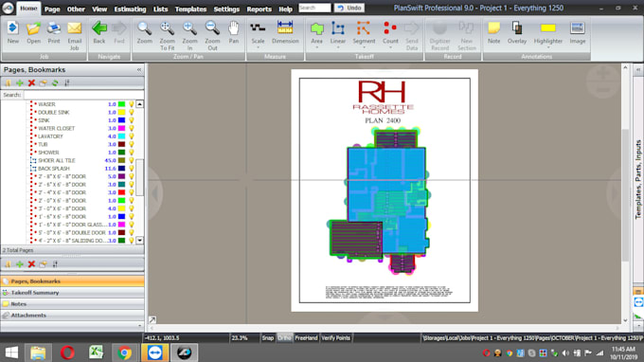Open a job with the Open folder icon
Viewport: 644px width, 362px height.
coord(33,33)
